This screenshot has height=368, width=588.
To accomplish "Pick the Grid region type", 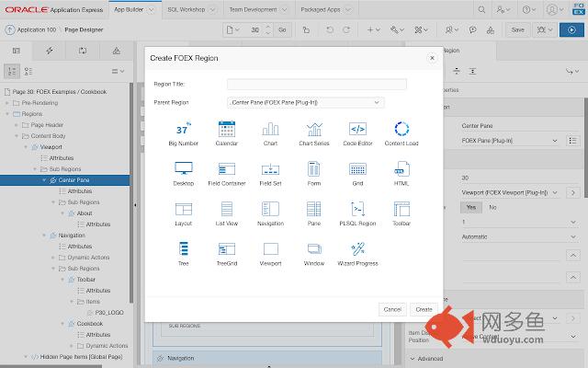I will (x=357, y=174).
